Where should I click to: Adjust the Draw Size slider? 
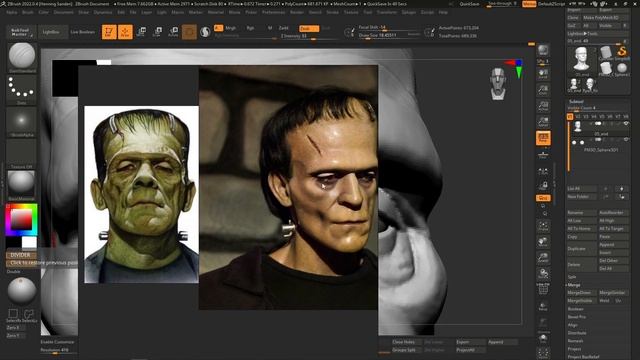pyautogui.click(x=389, y=36)
